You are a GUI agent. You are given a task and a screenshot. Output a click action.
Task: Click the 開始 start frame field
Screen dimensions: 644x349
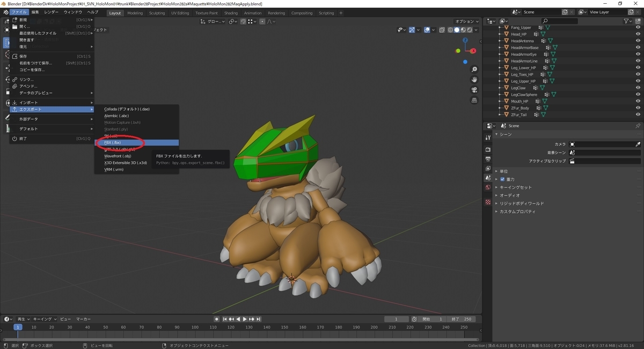tap(433, 319)
